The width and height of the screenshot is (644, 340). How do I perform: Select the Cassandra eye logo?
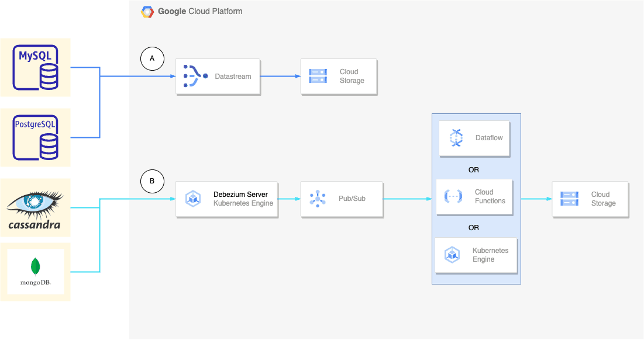tap(35, 204)
